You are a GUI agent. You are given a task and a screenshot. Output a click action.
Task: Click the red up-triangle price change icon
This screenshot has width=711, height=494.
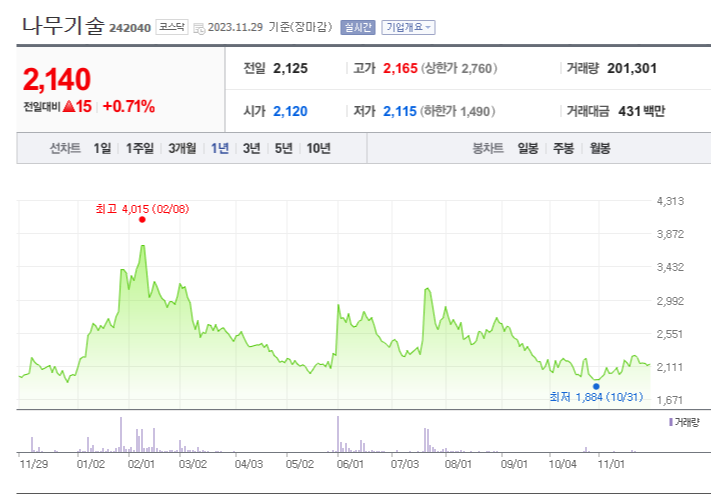[68, 107]
